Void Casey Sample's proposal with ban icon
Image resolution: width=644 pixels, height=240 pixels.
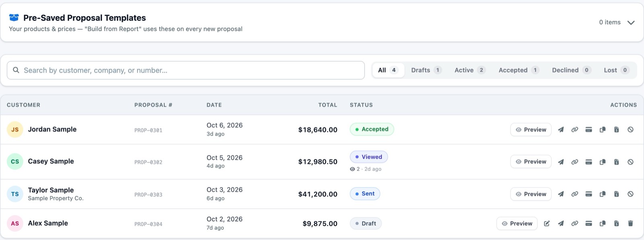pyautogui.click(x=630, y=162)
